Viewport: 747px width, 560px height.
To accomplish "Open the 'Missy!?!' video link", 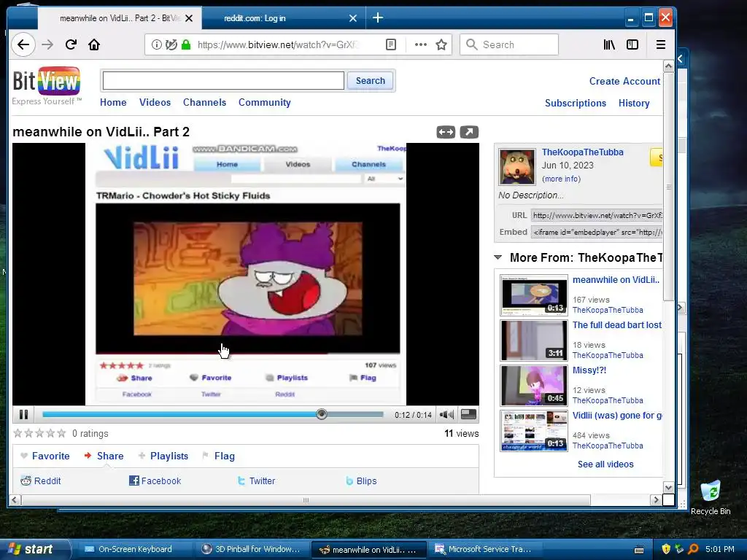I will 589,370.
